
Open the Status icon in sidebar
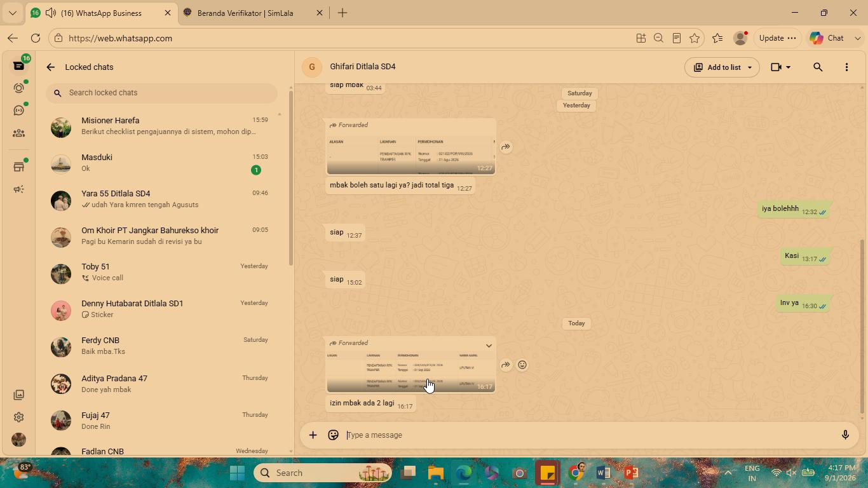(x=18, y=88)
